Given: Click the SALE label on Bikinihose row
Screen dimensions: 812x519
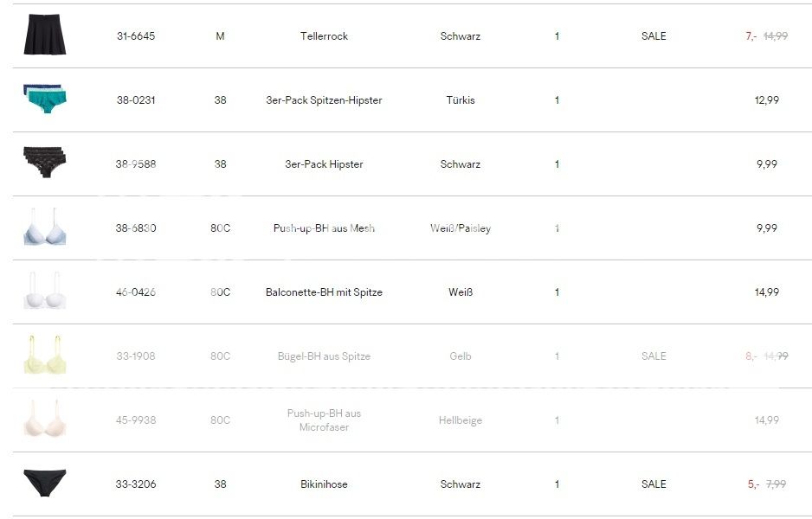Looking at the screenshot, I should coord(654,484).
